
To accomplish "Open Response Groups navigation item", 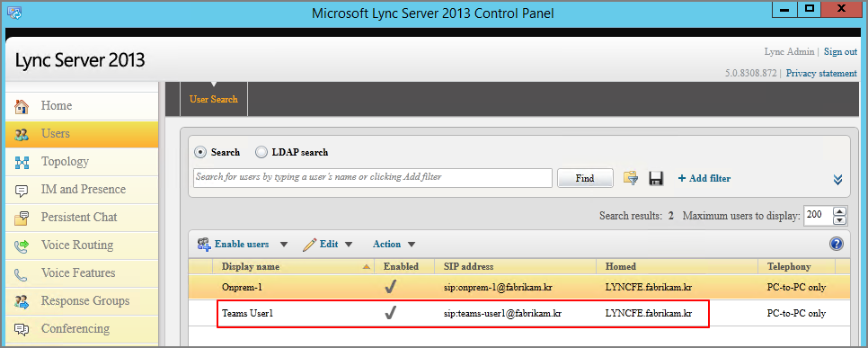I will click(x=82, y=301).
